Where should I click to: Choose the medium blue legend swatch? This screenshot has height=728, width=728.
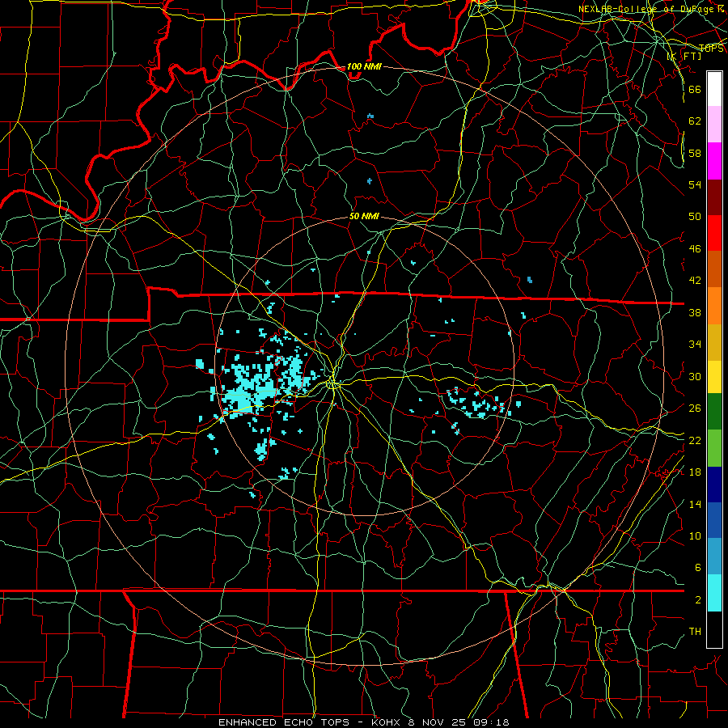click(x=714, y=520)
